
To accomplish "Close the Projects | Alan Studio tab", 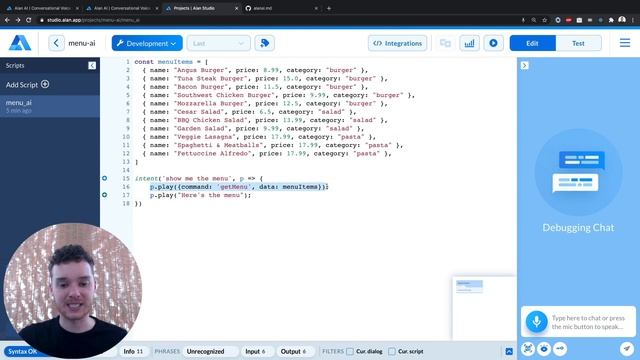I will [x=236, y=8].
